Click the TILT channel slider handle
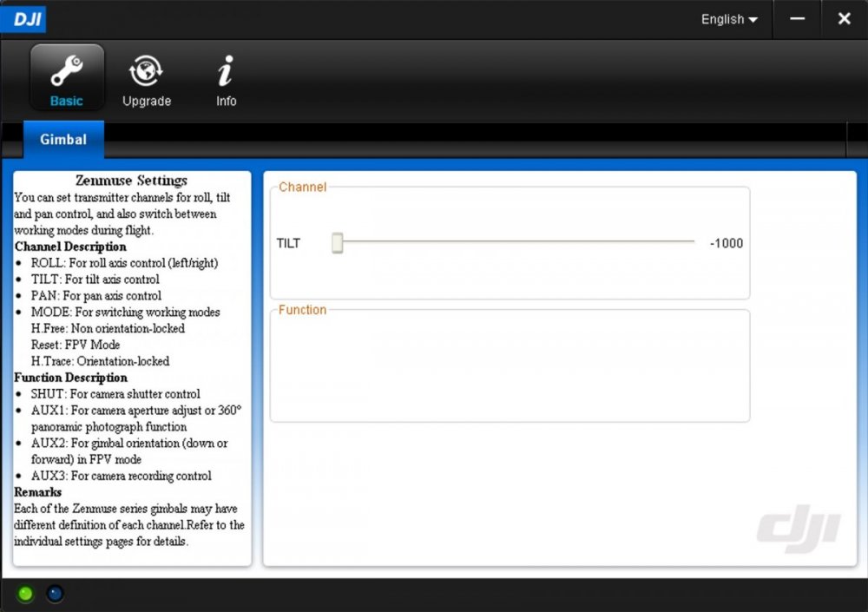 pos(337,242)
